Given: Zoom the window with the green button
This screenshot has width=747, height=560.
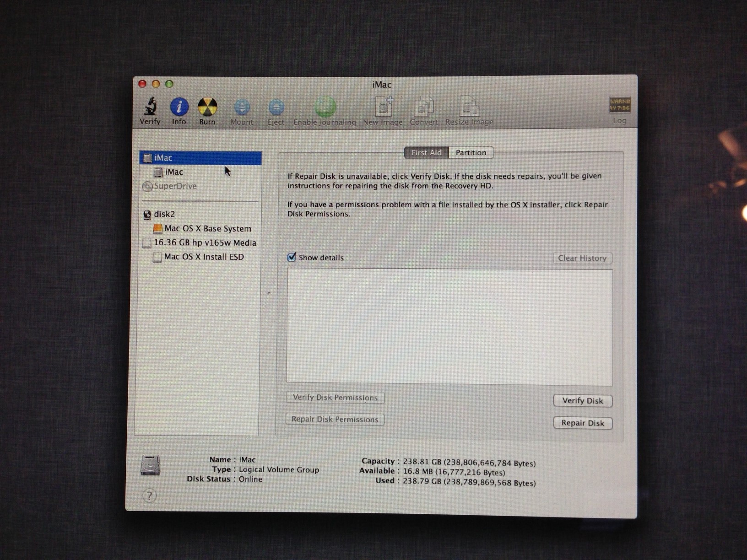Looking at the screenshot, I should [x=169, y=84].
